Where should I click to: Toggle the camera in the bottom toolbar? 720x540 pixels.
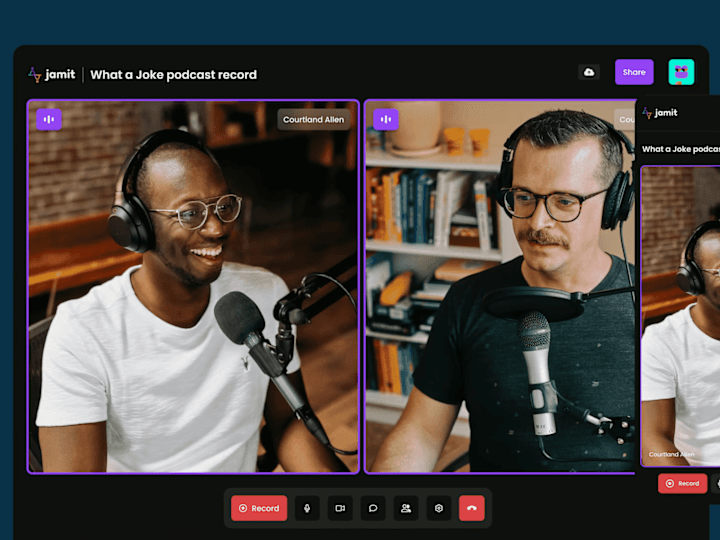tap(340, 508)
